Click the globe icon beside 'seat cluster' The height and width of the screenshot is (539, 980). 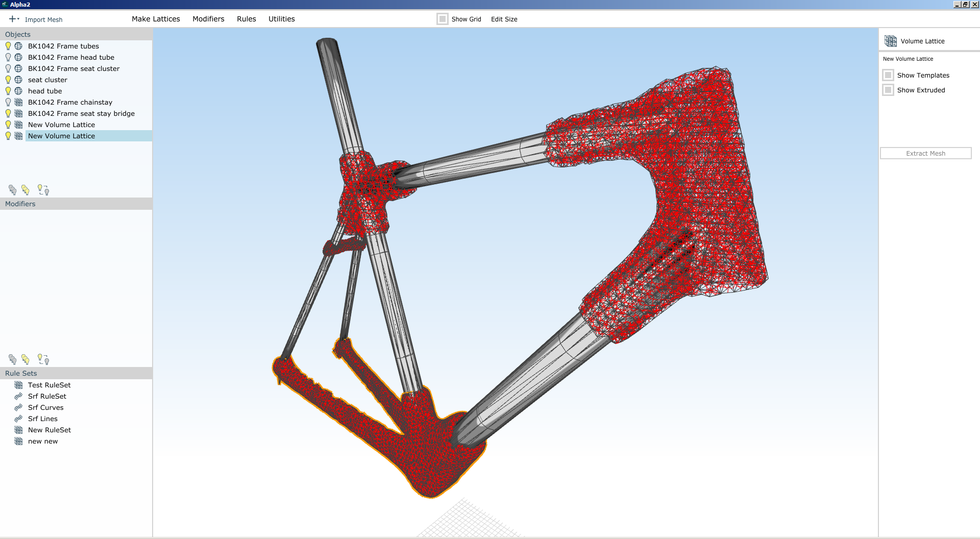[18, 80]
